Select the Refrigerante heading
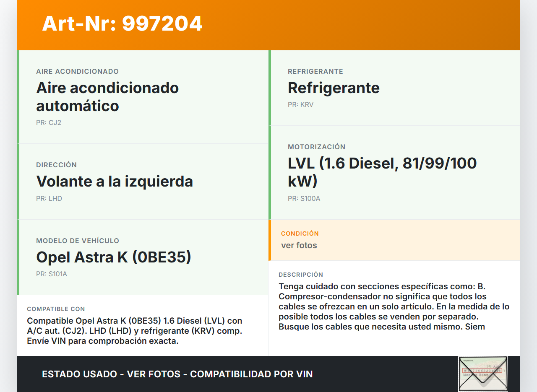This screenshot has width=537, height=392. 334,88
